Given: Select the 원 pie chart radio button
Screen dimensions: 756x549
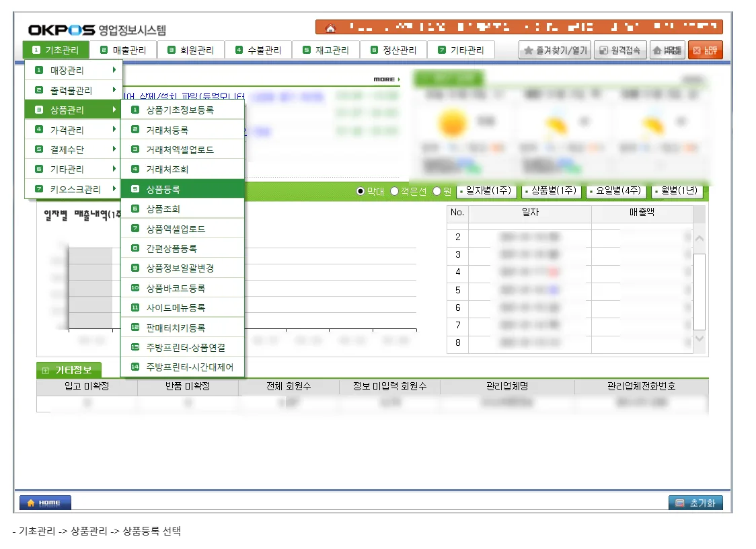Looking at the screenshot, I should (437, 191).
